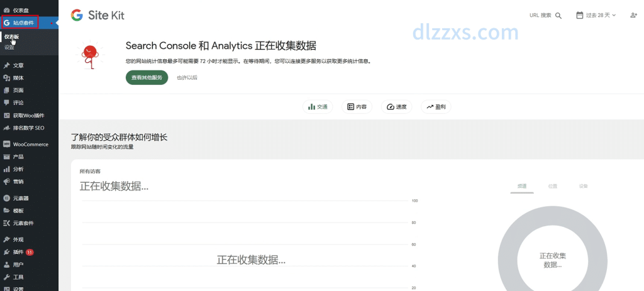Click 分析 analytics bar icon
The height and width of the screenshot is (291, 644).
tap(6, 169)
